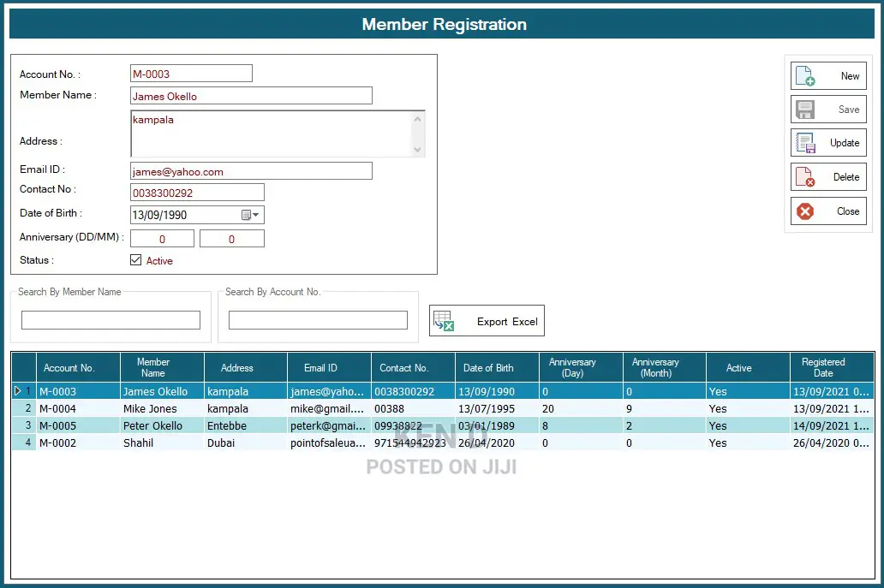Click the pointofsaleua email cell
The width and height of the screenshot is (884, 588).
click(329, 442)
